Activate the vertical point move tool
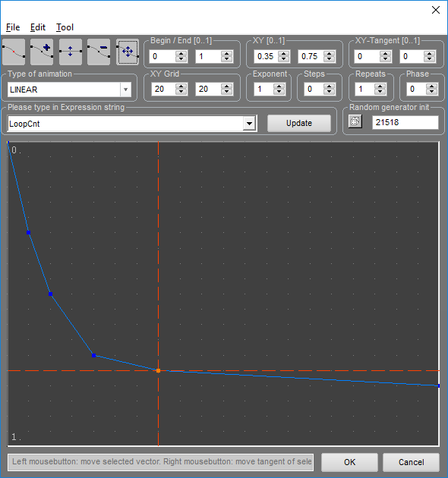Viewport: 448px width, 478px height. pyautogui.click(x=71, y=52)
